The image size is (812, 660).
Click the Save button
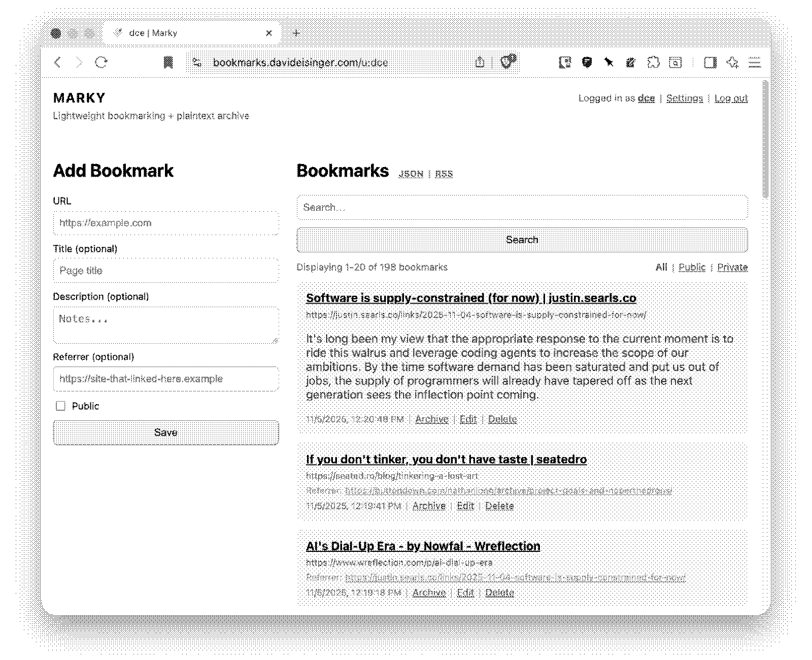click(x=166, y=432)
